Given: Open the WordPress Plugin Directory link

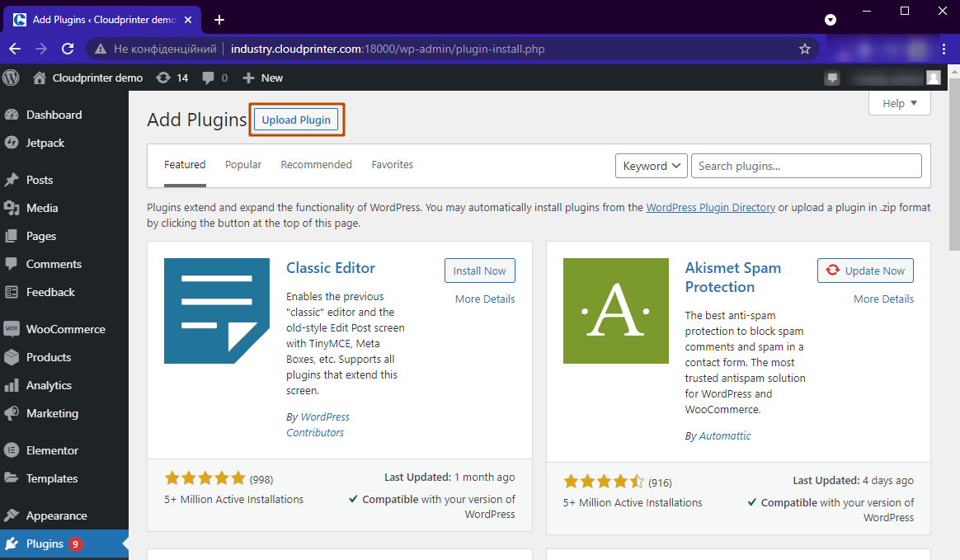Looking at the screenshot, I should [710, 208].
